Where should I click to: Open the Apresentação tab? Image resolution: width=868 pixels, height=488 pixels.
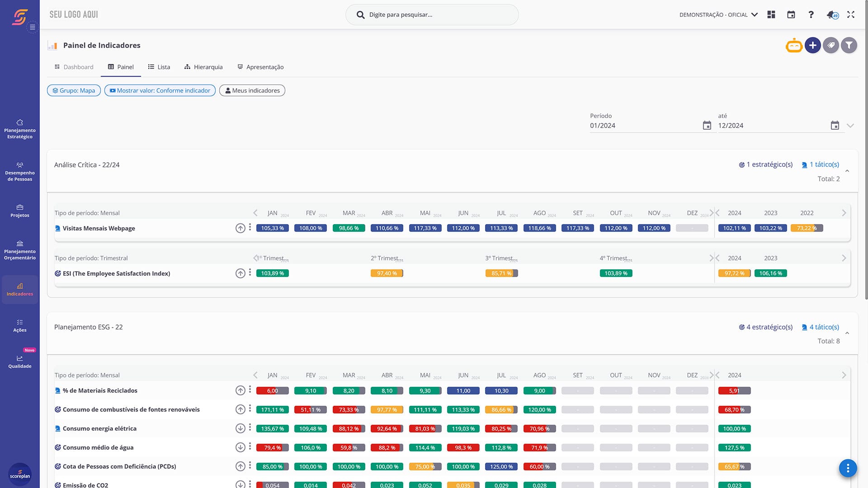coord(260,67)
